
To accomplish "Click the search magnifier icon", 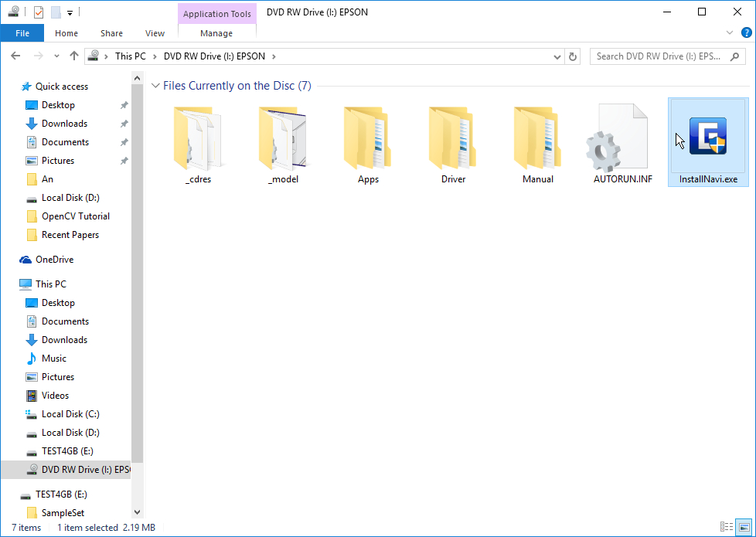I will pos(734,56).
